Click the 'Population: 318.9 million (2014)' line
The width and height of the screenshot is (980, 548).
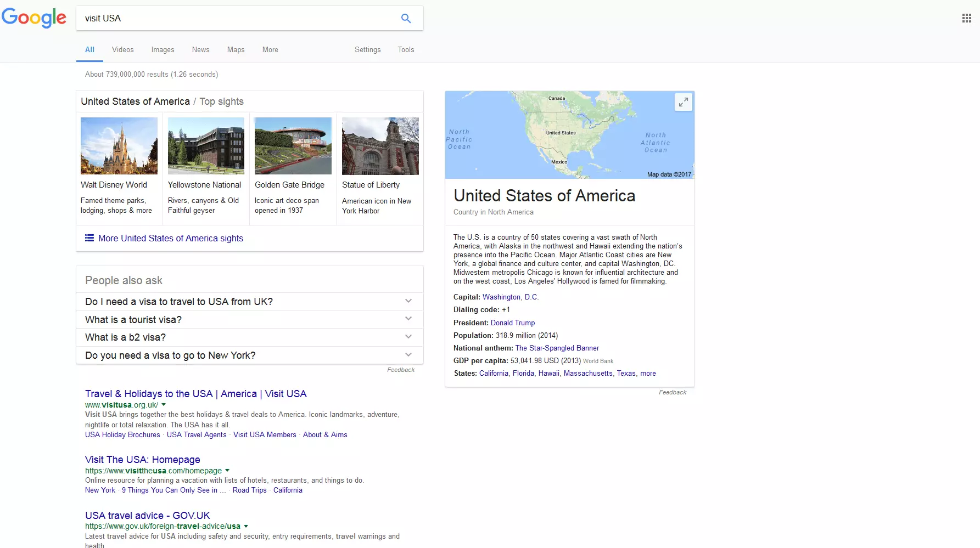(506, 335)
